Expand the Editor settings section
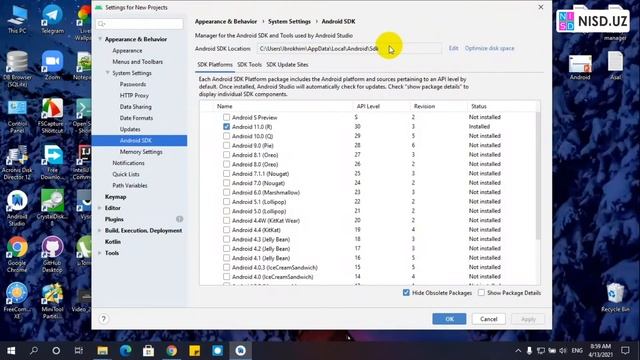This screenshot has width=640, height=360. [x=100, y=208]
